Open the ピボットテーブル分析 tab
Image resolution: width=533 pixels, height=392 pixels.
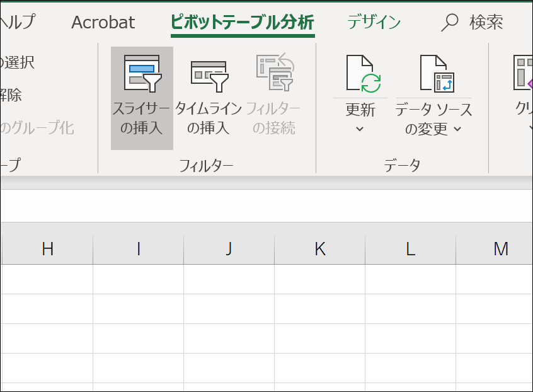[x=243, y=23]
